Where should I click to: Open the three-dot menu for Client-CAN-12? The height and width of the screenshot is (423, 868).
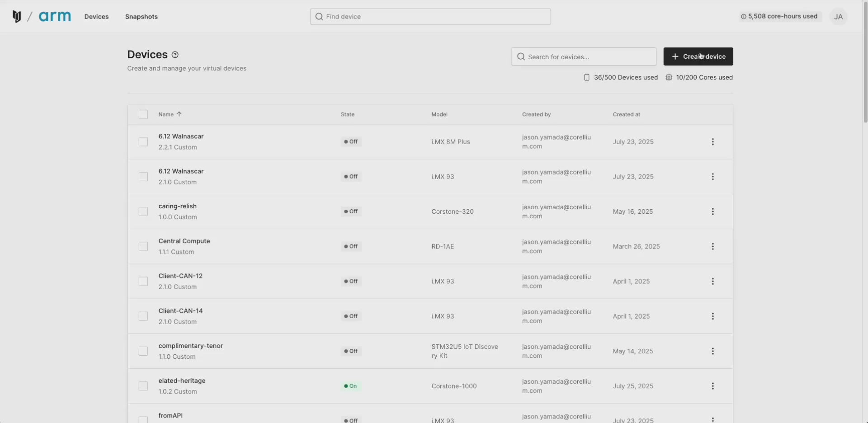point(712,281)
